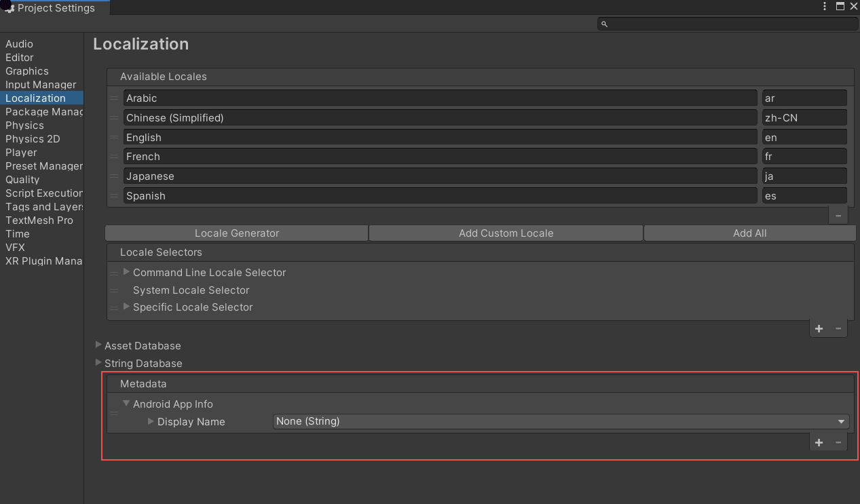Expand the Asset Database section

pos(98,345)
